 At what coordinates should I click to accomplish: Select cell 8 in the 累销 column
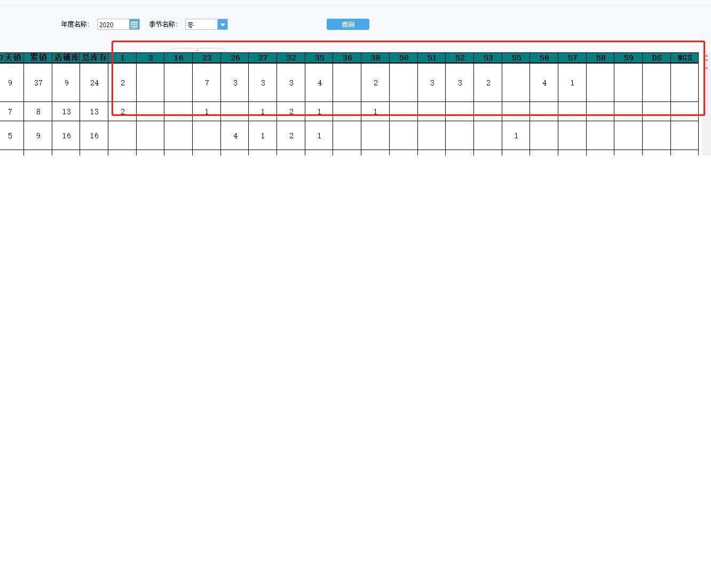tap(38, 112)
